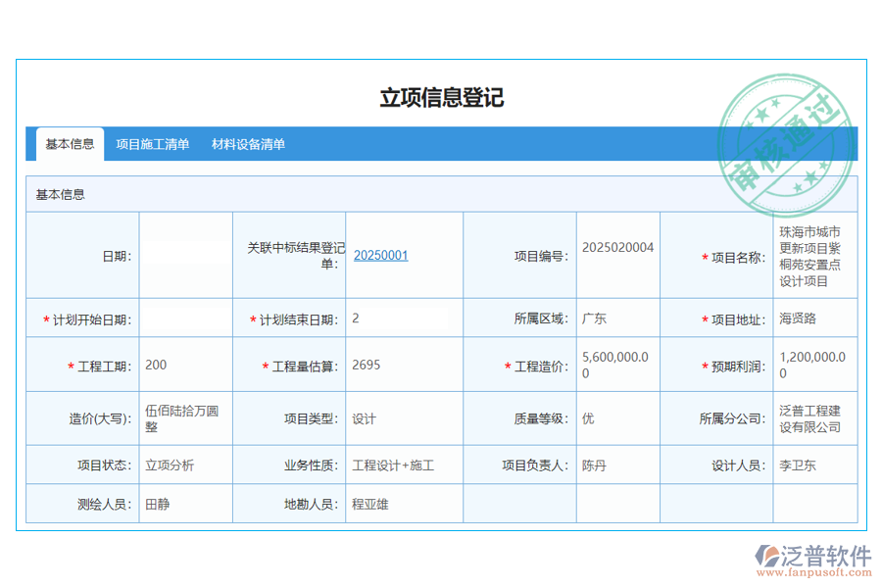Image resolution: width=882 pixels, height=588 pixels.
Task: Click the 工程造价 value 5,600,000.00
Action: (616, 365)
